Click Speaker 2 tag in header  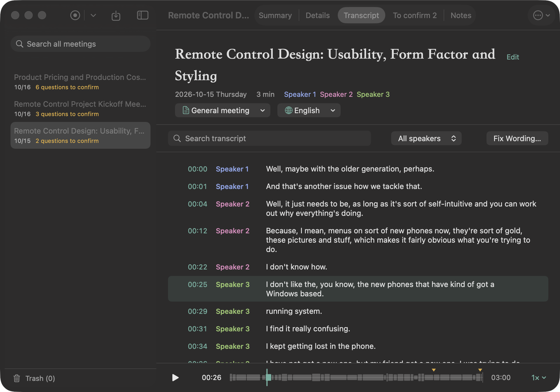pos(336,94)
